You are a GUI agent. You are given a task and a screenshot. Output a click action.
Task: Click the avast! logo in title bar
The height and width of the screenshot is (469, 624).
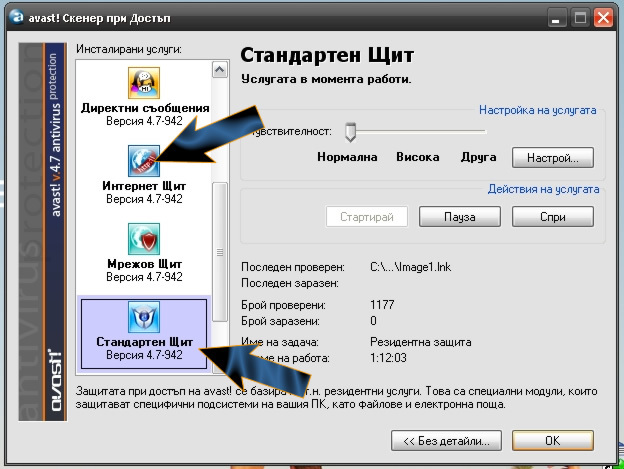pyautogui.click(x=16, y=17)
